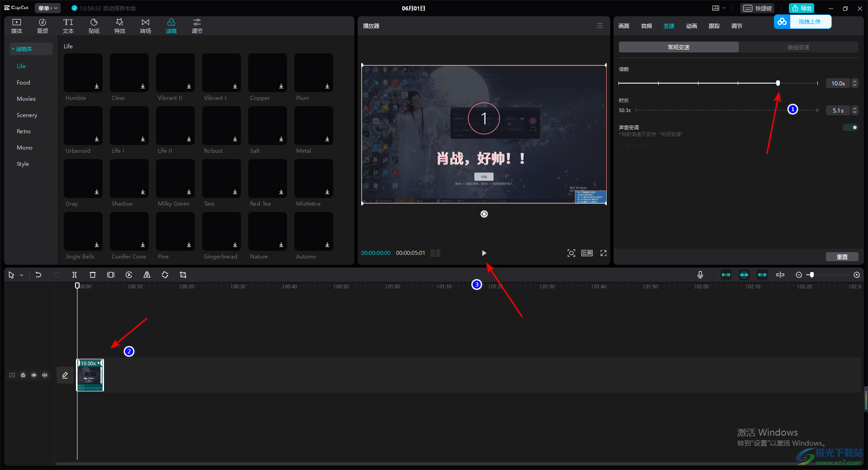Click the reverse playback icon
Viewport: 868px width, 470px height.
[129, 275]
